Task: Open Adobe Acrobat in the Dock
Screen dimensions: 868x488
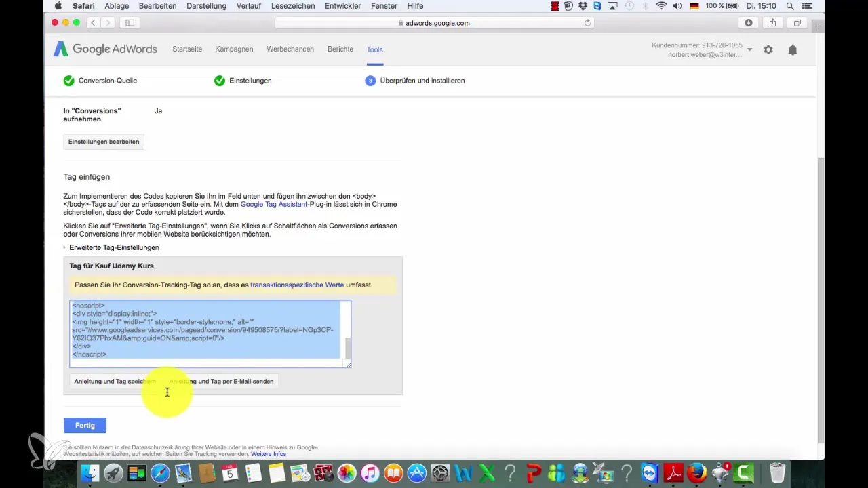Action: [673, 473]
